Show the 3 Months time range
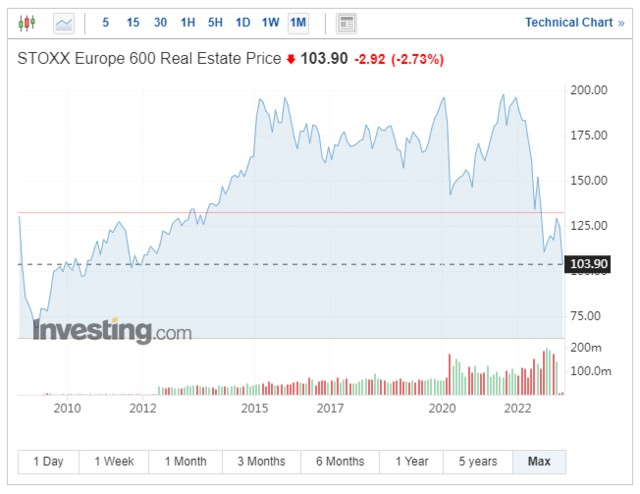The image size is (640, 494). point(261,461)
